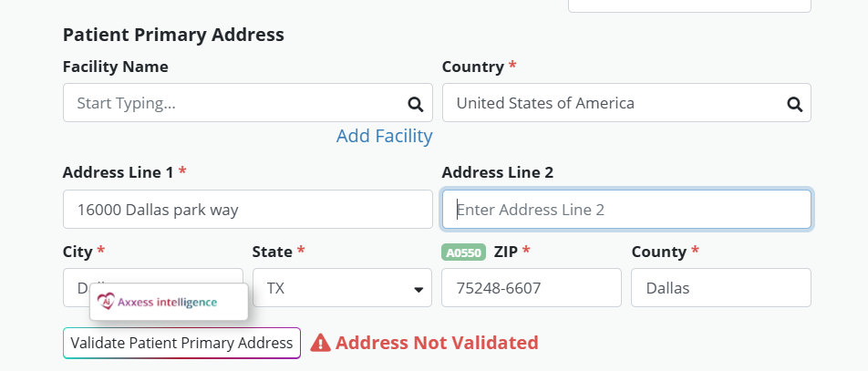Click the red warning triangle icon

pos(320,343)
